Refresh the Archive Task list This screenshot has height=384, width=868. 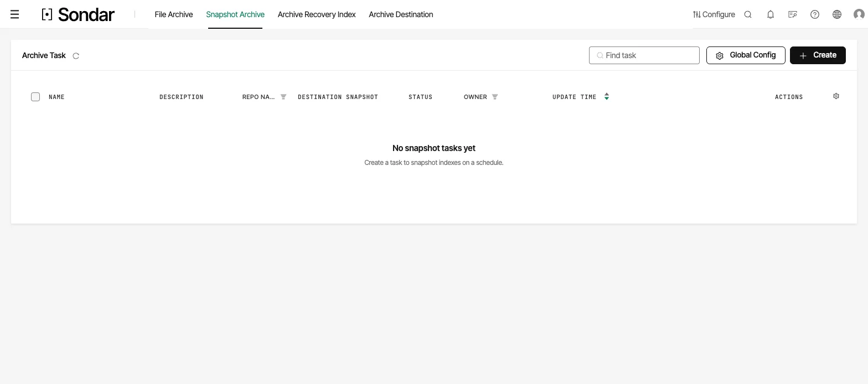tap(76, 56)
